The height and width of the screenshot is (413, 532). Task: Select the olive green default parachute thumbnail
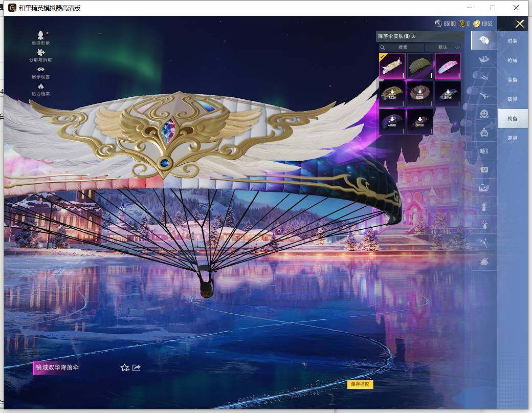coord(420,66)
